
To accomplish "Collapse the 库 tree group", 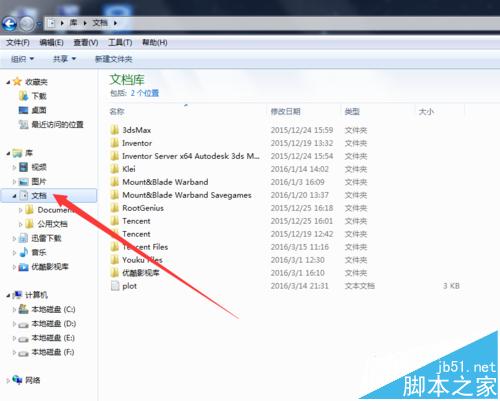I will (x=8, y=153).
